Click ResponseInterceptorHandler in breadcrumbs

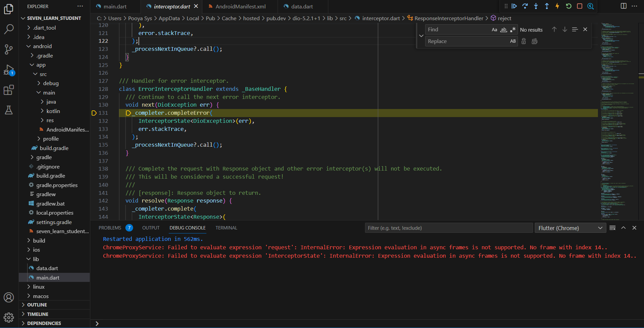[445, 18]
